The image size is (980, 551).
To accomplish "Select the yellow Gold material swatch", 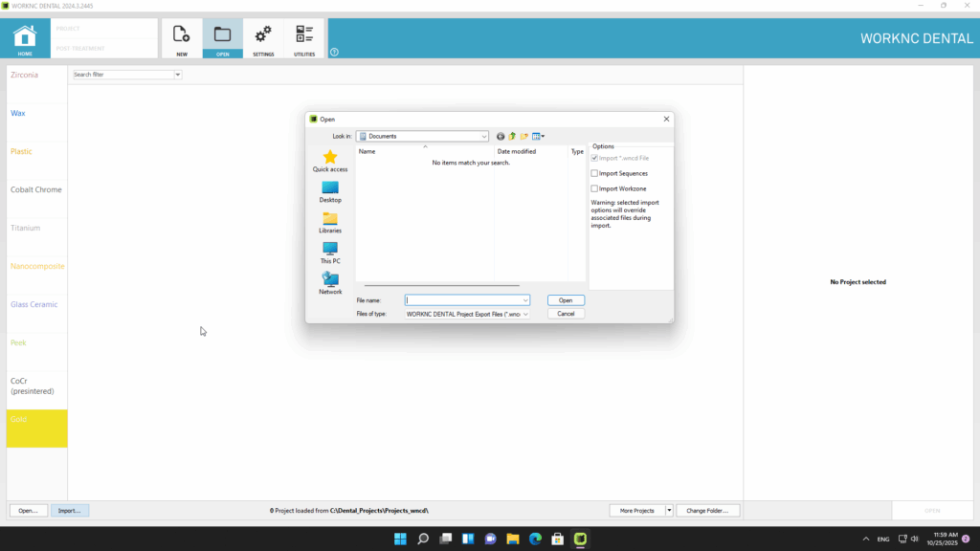I will click(x=36, y=428).
